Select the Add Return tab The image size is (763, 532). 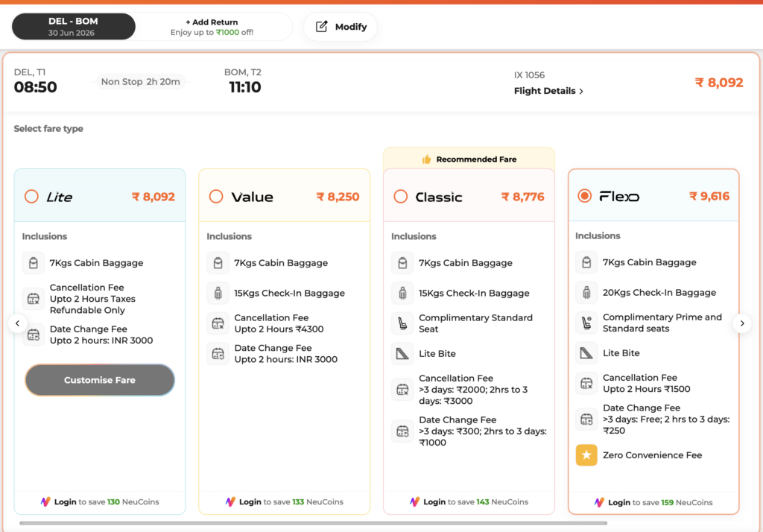click(212, 27)
